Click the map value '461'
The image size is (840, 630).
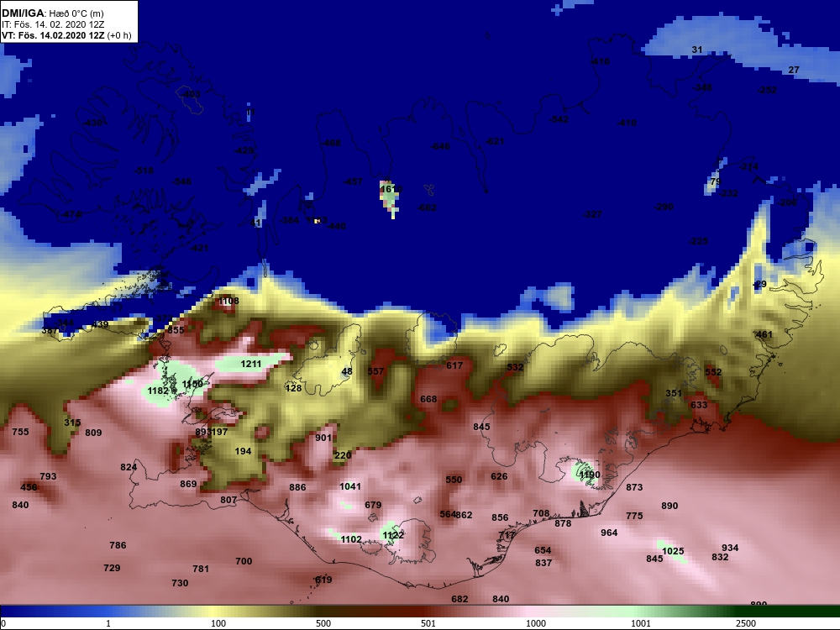pos(764,334)
